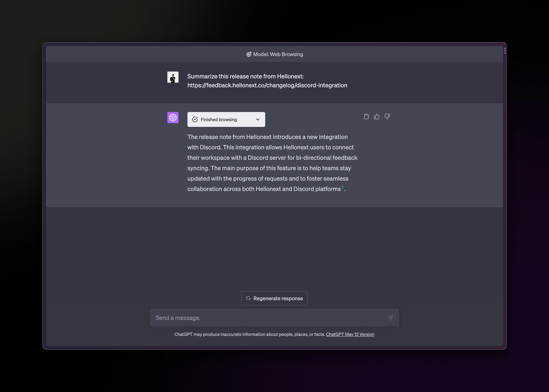The width and height of the screenshot is (549, 392).
Task: Click the ChatGPT purple logo avatar
Action: (x=173, y=118)
